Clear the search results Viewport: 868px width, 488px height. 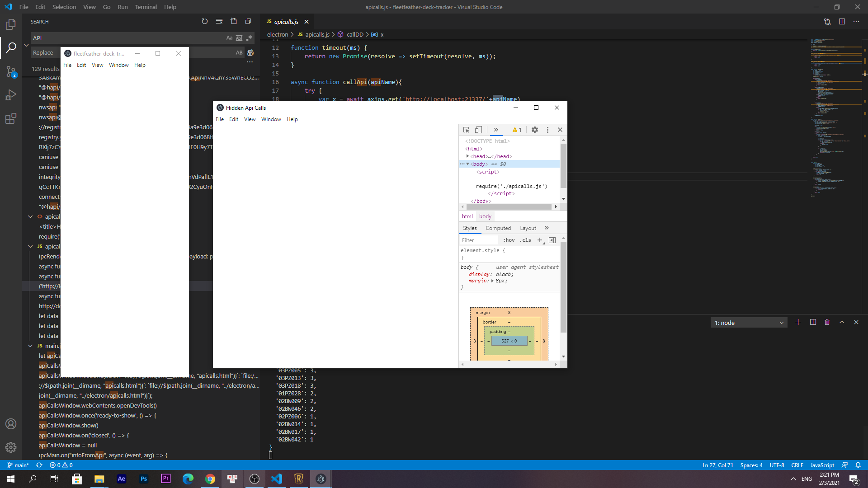tap(219, 21)
